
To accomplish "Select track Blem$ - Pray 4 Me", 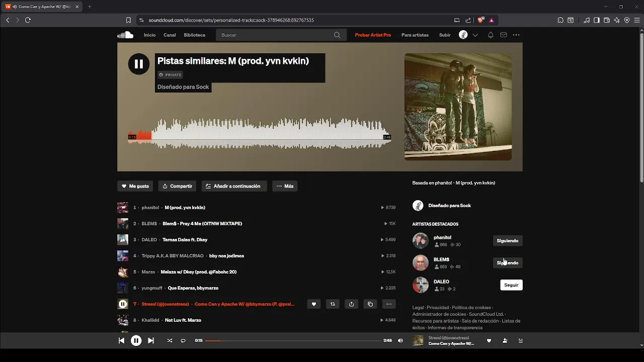I will coord(202,224).
